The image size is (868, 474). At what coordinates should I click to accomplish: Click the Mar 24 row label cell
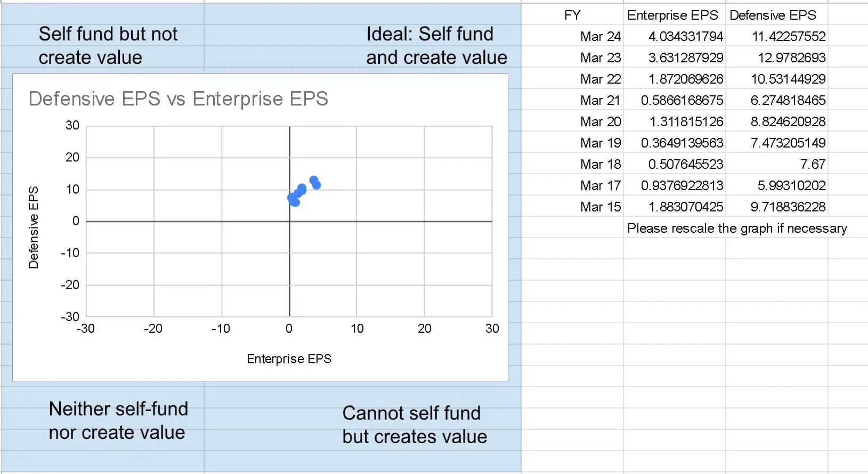pos(572,36)
